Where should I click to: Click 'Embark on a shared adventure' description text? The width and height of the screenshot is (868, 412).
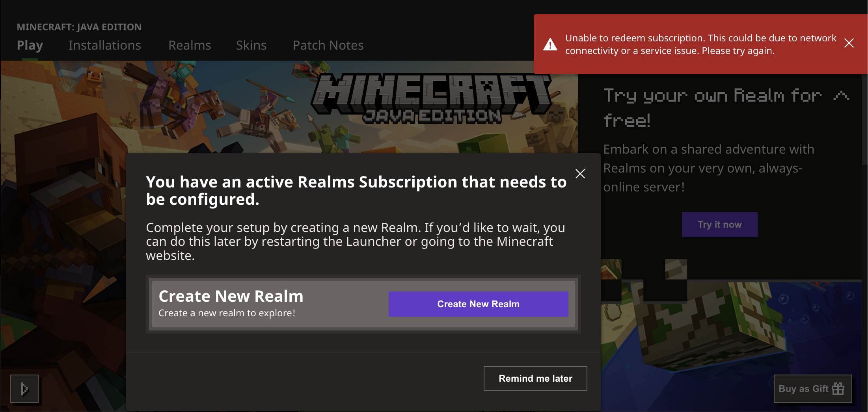click(x=709, y=168)
